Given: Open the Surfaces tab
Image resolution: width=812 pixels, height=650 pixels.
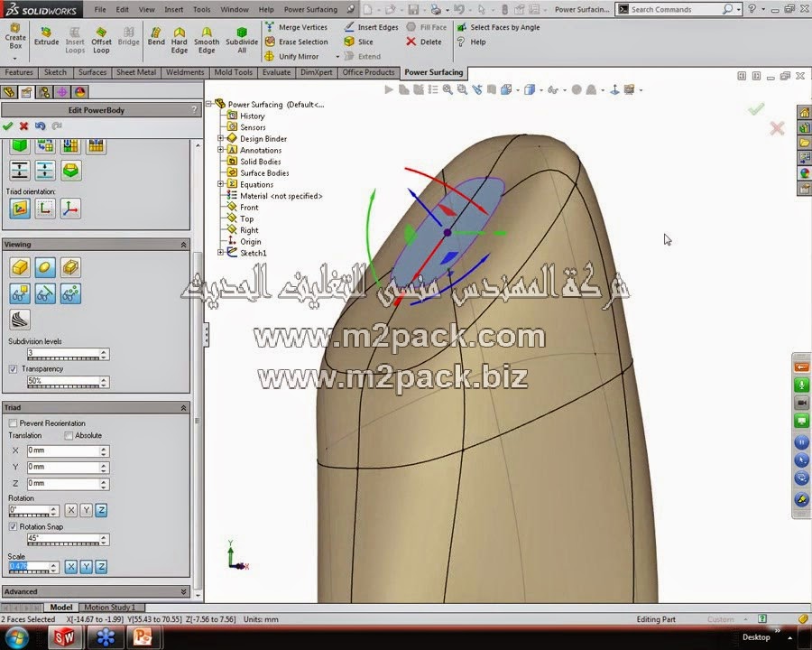Looking at the screenshot, I should [x=92, y=72].
